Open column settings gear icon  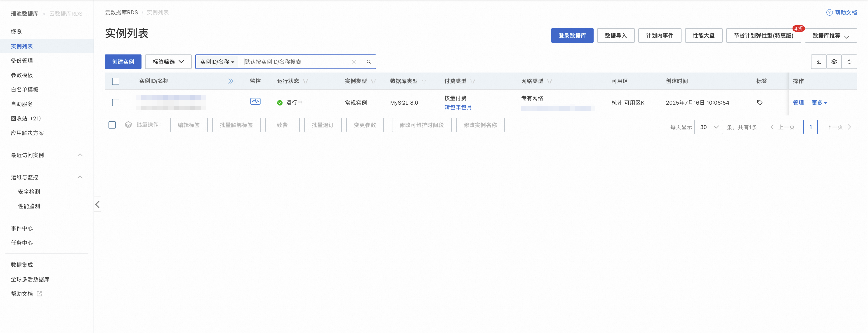pos(834,62)
